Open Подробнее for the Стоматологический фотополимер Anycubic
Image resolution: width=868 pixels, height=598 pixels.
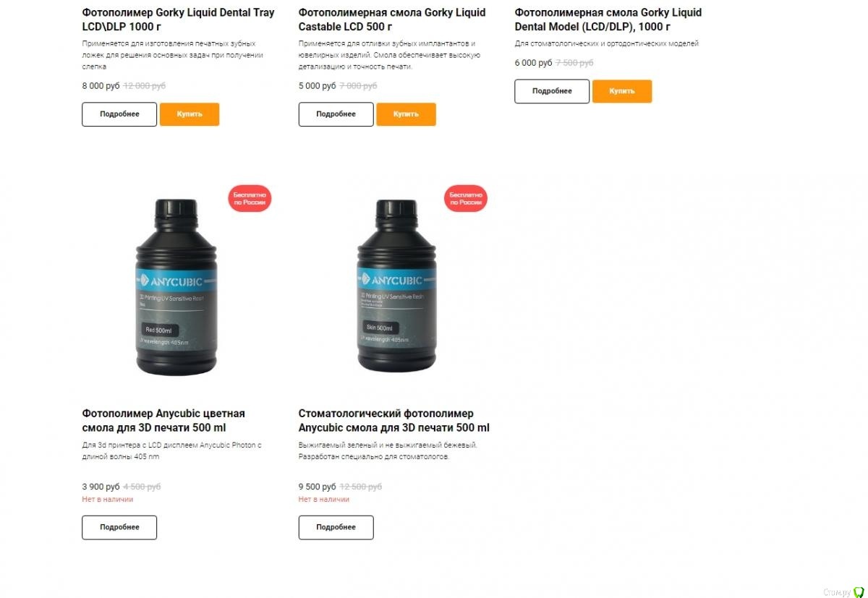(x=336, y=527)
